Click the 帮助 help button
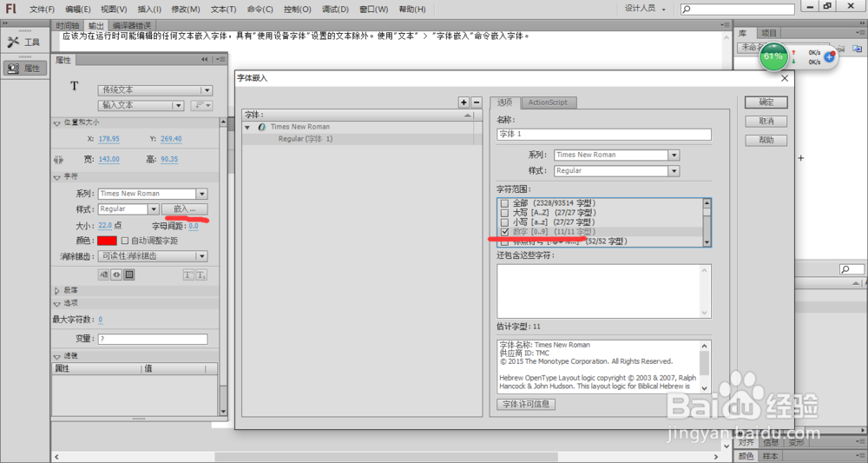The height and width of the screenshot is (463, 868). pos(766,140)
